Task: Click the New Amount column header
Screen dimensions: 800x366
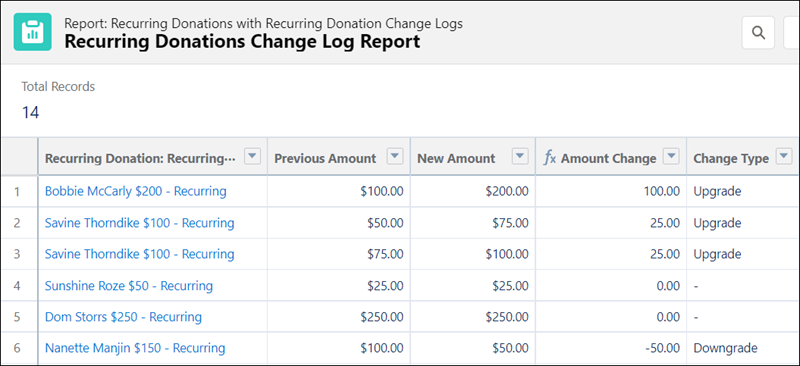Action: [456, 158]
